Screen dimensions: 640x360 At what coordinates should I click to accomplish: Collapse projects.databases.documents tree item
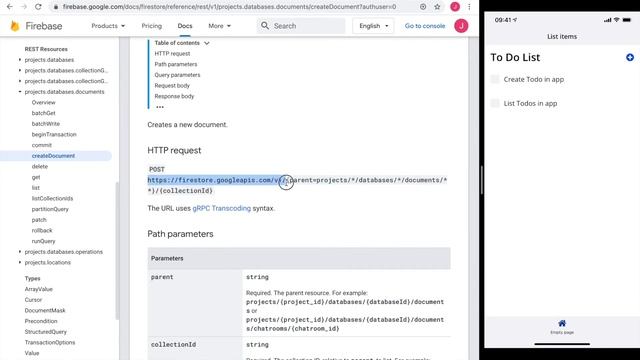pos(20,92)
